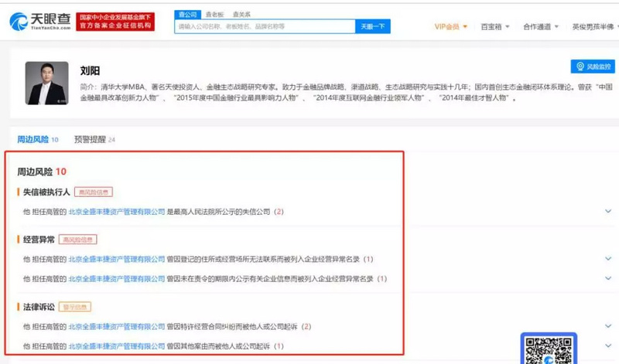The width and height of the screenshot is (619, 364).
Task: Focus the company name search field
Action: pos(265,26)
